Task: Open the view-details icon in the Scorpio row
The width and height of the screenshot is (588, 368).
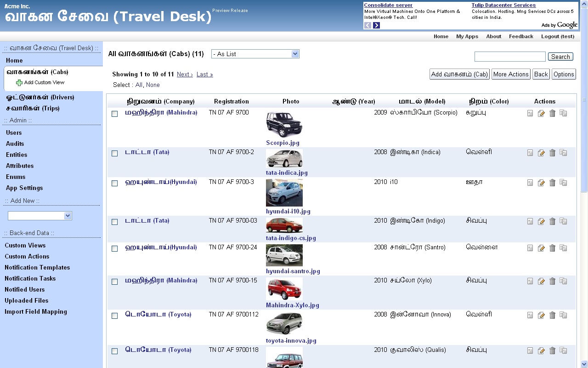Action: coord(530,113)
